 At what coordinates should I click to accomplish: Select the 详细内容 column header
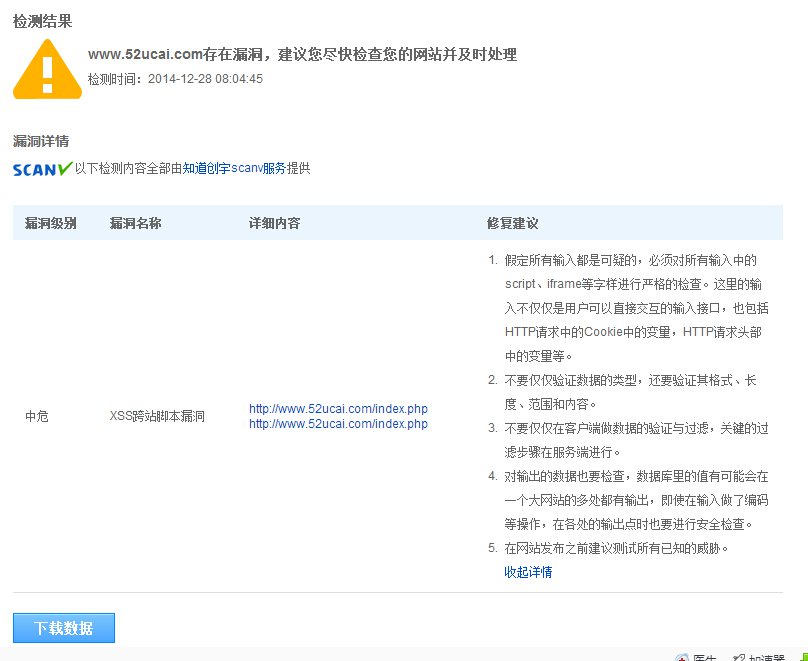[x=275, y=223]
